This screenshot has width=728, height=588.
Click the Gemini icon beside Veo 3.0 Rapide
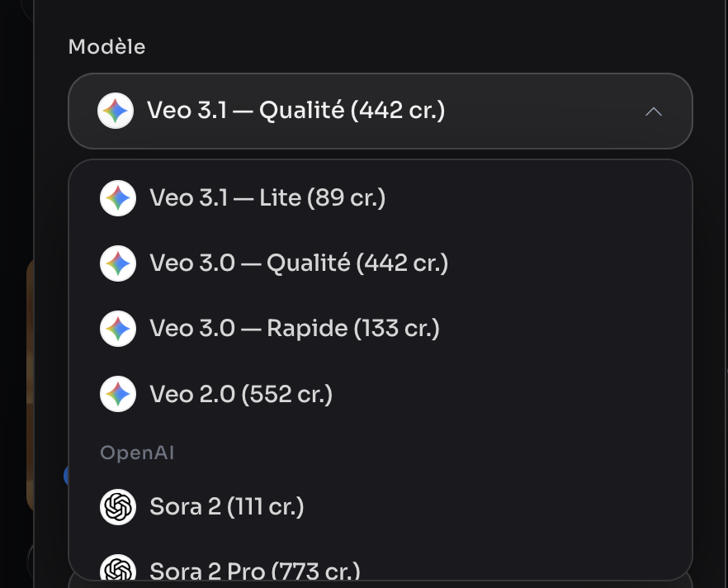pyautogui.click(x=118, y=329)
